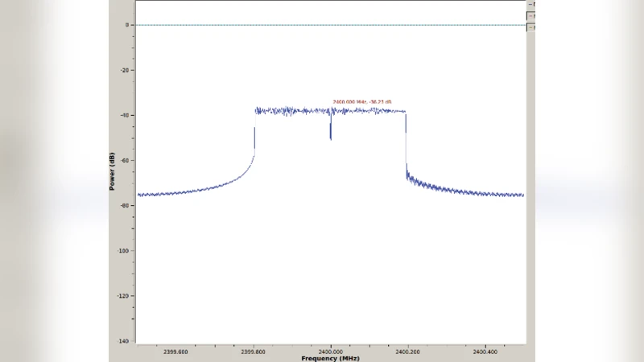Viewport: 644px width, 362px height.
Task: Click the signal's sharp right falling edge
Action: [406, 141]
